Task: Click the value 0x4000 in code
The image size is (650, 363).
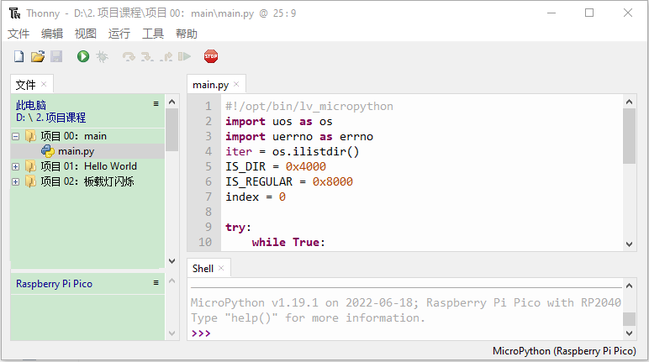Action: tap(306, 167)
